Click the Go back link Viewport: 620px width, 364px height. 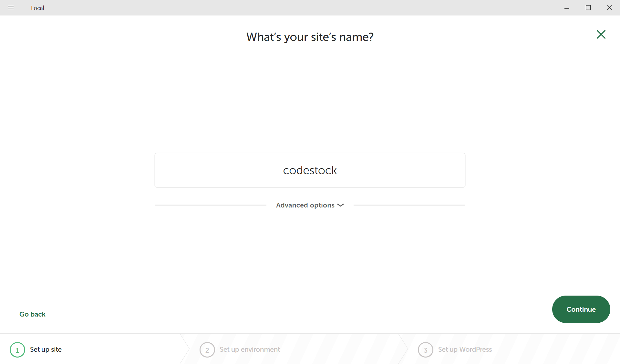coord(32,314)
